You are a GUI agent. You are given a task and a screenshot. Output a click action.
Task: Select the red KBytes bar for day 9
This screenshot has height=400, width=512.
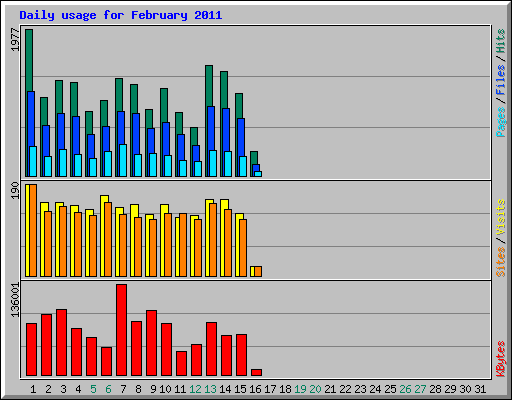pyautogui.click(x=151, y=343)
